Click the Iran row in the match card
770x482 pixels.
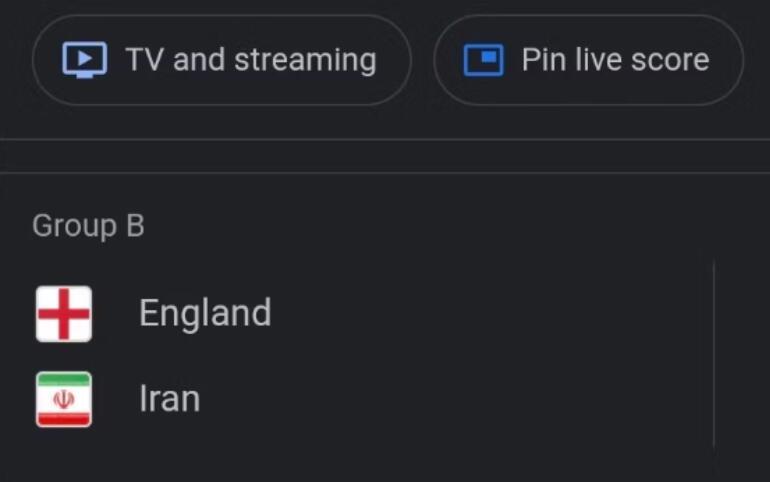click(363, 399)
